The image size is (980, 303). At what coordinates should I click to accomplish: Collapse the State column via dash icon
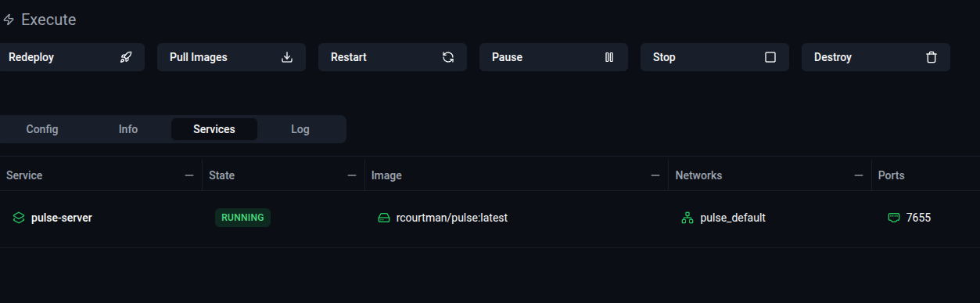tap(352, 175)
